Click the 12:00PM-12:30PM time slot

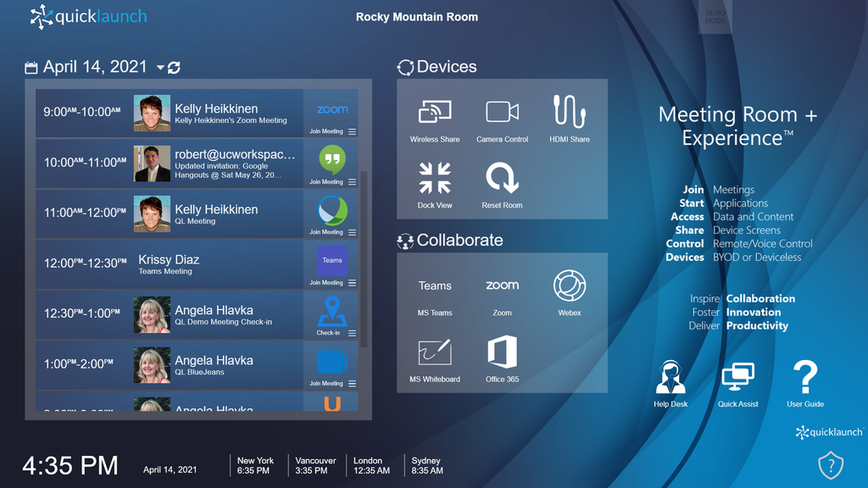click(86, 263)
